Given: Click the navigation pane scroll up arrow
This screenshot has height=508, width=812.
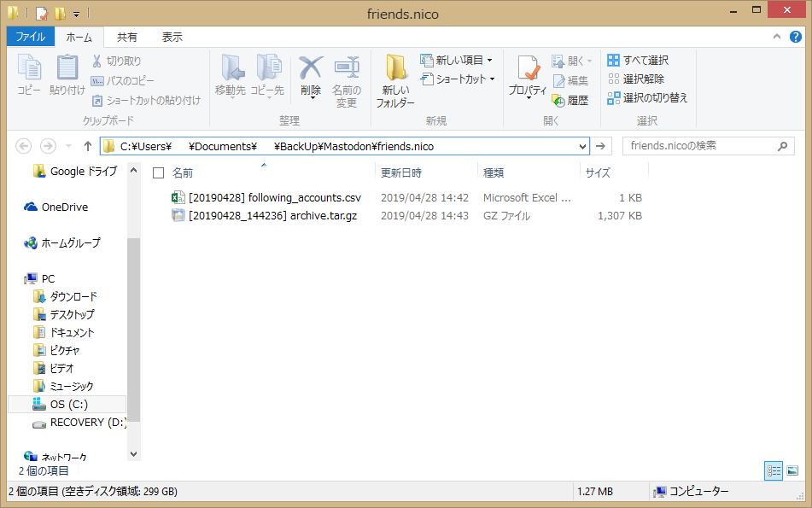Looking at the screenshot, I should pyautogui.click(x=133, y=170).
